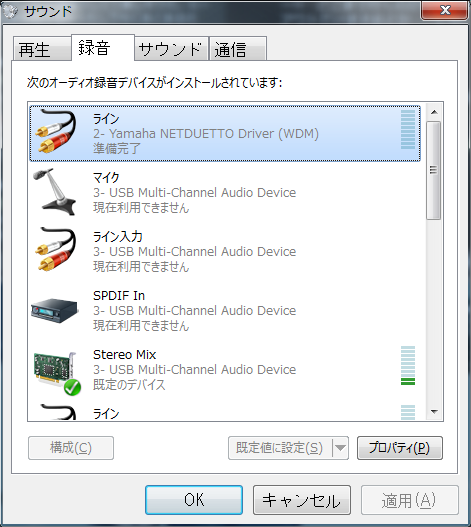Screen dimensions: 471x527
Task: Click the level meter of Yamaha NETDUETTO line
Action: pyautogui.click(x=408, y=129)
